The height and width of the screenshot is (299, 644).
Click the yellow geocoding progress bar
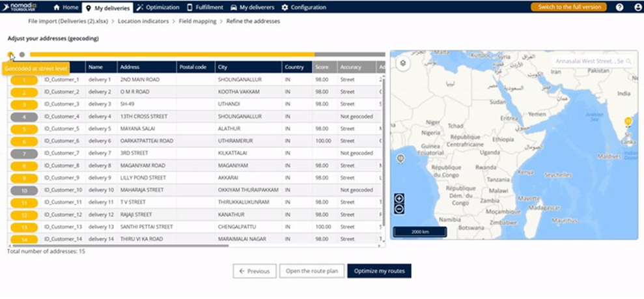click(x=172, y=55)
